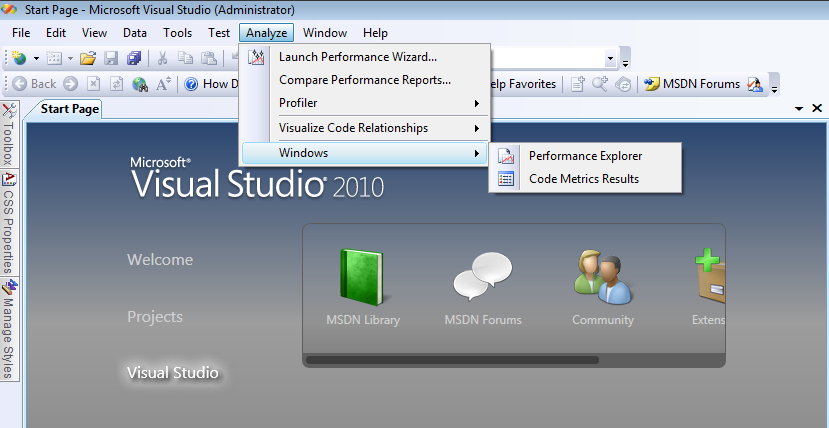
Task: Open the New Web Site dropdown arrow
Action: coord(36,58)
